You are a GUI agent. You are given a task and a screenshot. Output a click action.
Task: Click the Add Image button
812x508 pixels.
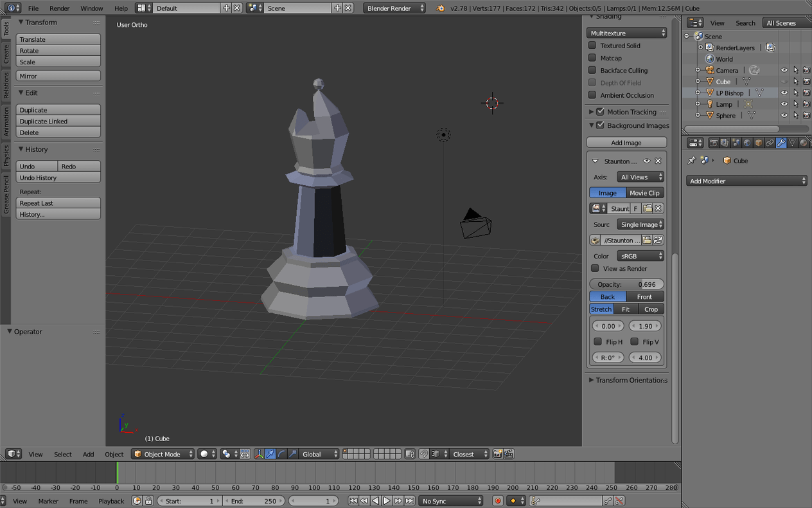626,143
